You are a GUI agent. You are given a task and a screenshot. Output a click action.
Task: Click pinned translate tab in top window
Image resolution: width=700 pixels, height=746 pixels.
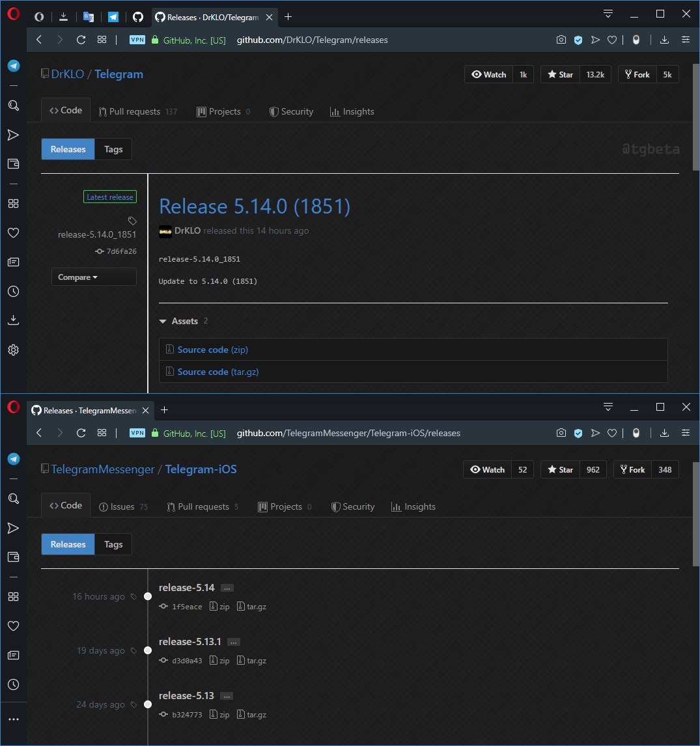[89, 17]
